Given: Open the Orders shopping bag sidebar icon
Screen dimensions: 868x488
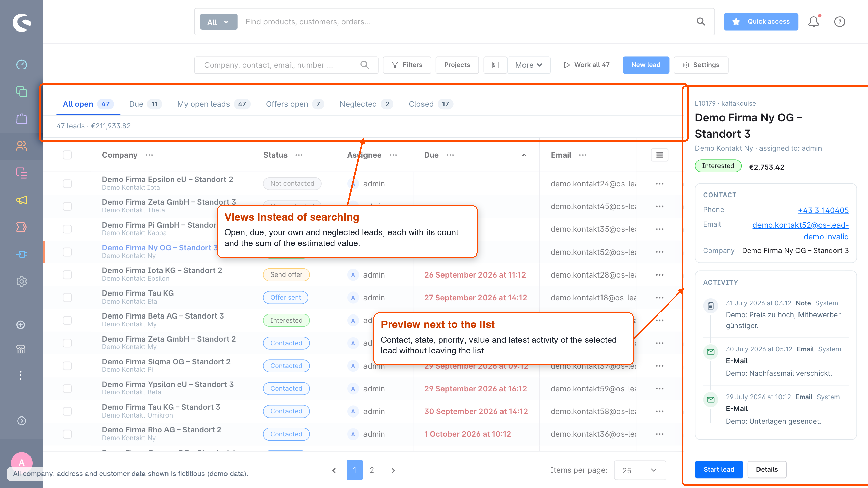Looking at the screenshot, I should [22, 119].
